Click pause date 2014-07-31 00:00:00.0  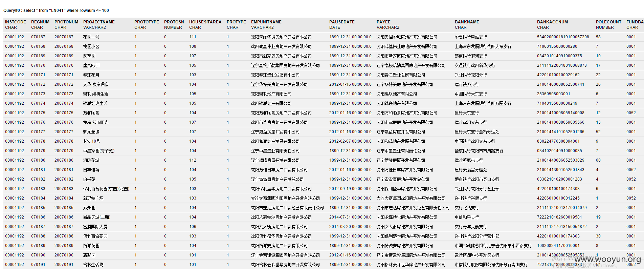pos(350,217)
